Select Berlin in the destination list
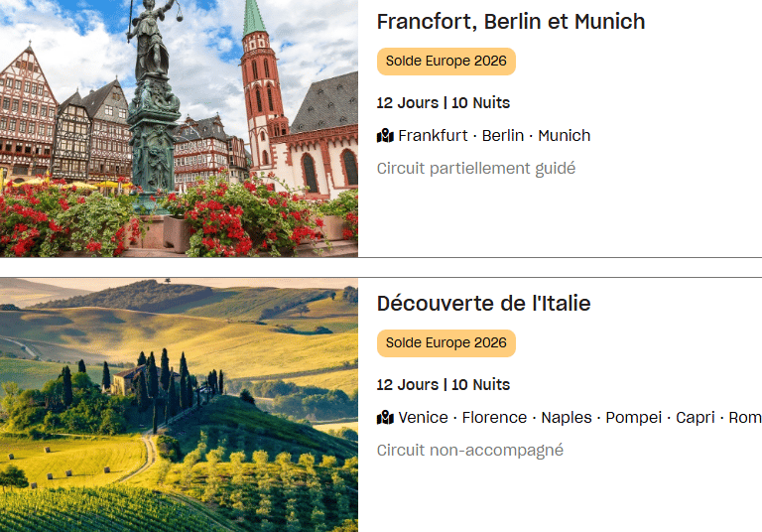This screenshot has width=762, height=532. tap(503, 136)
